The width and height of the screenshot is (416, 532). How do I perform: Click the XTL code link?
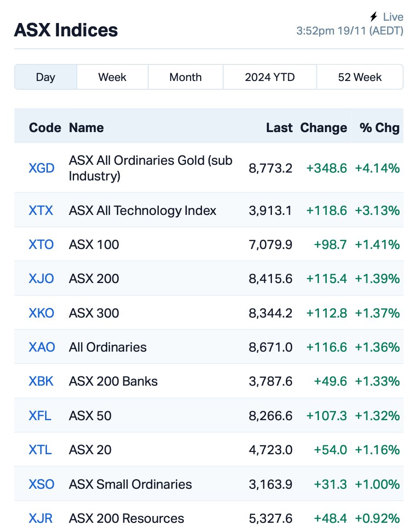[x=40, y=450]
